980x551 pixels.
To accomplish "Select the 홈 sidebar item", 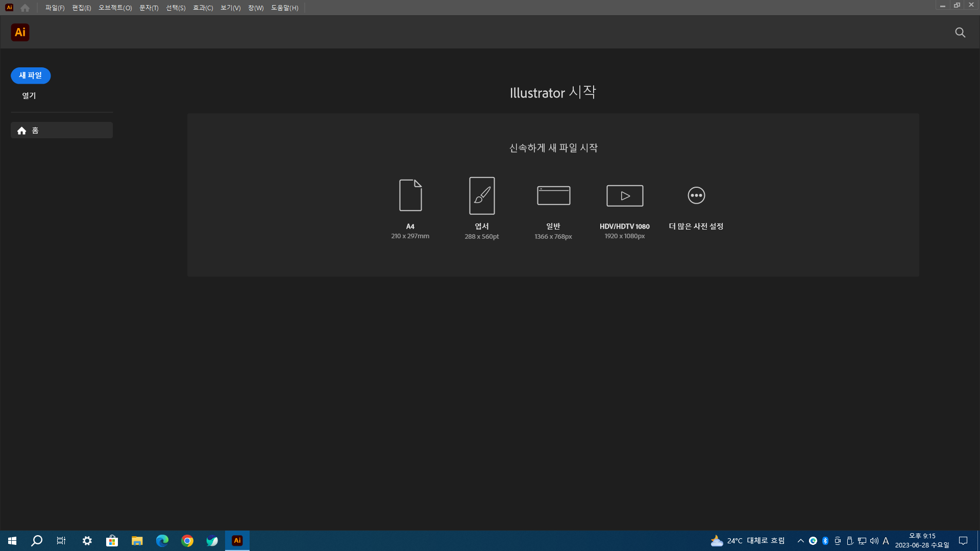I will (x=62, y=131).
